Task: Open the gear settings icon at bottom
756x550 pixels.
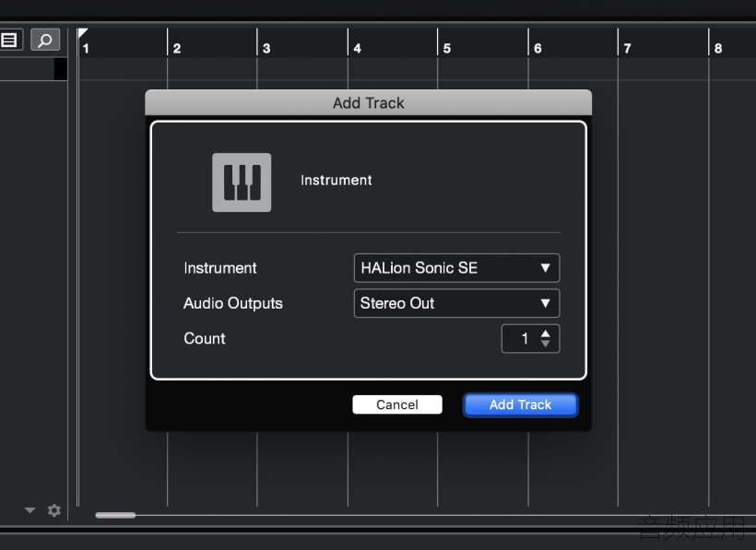Action: [x=54, y=510]
